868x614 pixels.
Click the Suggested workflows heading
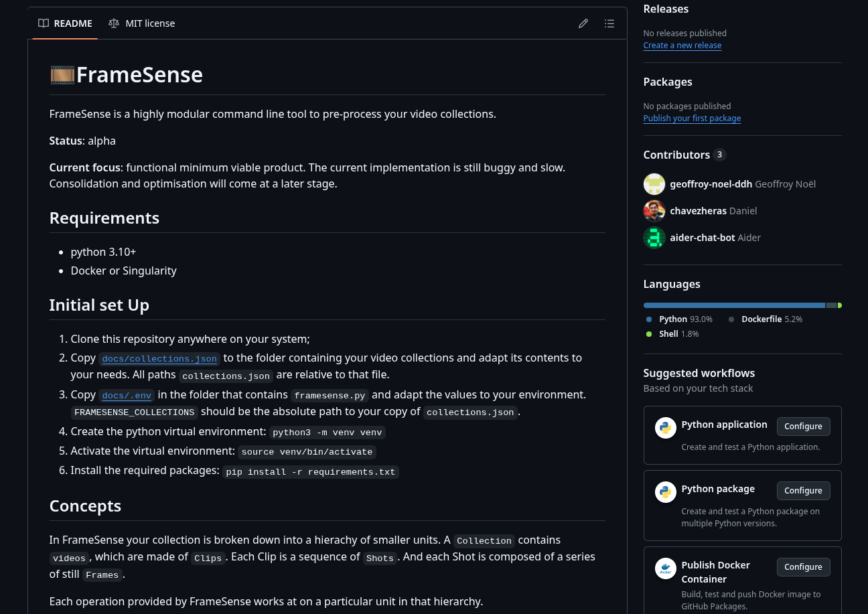pyautogui.click(x=699, y=373)
